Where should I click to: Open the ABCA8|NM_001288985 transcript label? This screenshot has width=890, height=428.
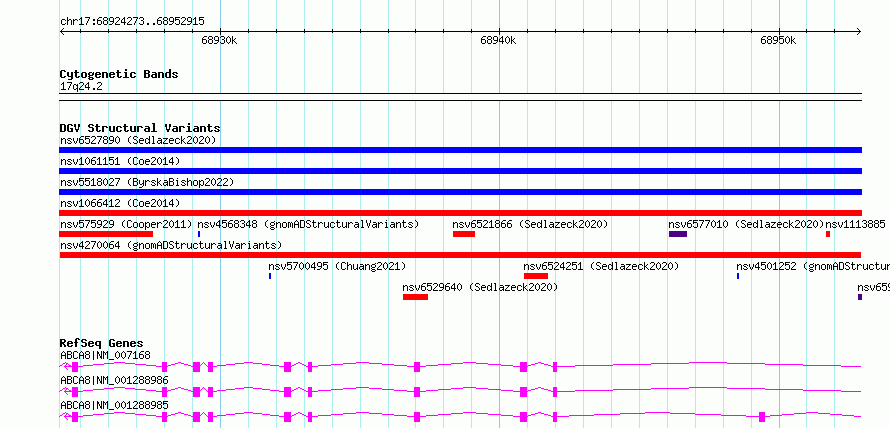pos(114,405)
